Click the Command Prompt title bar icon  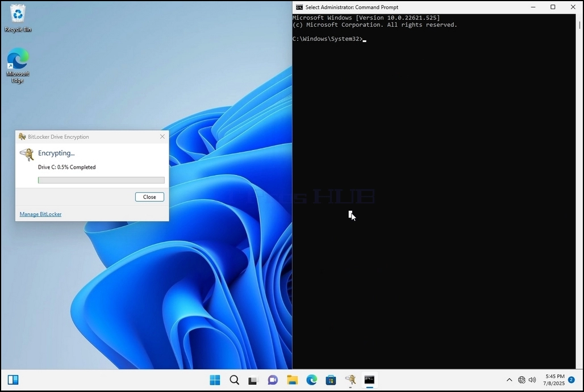pyautogui.click(x=299, y=7)
